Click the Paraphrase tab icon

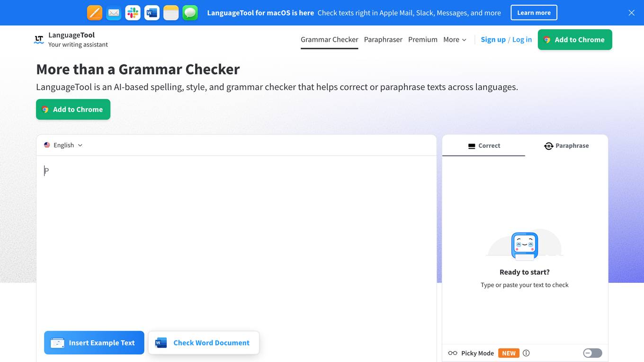548,146
